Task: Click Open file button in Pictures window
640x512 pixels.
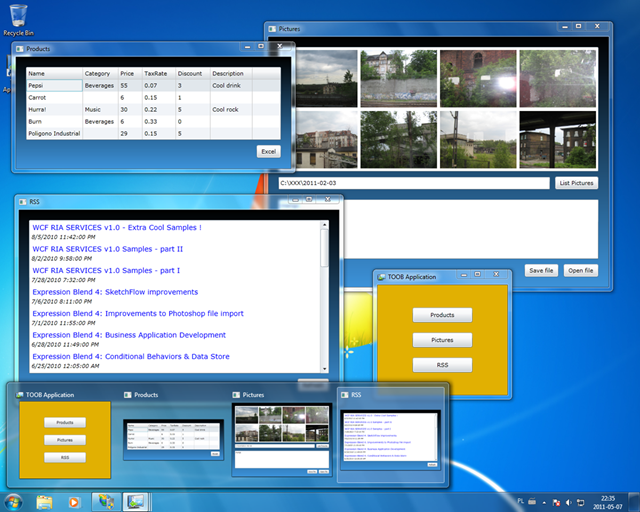Action: tap(580, 270)
